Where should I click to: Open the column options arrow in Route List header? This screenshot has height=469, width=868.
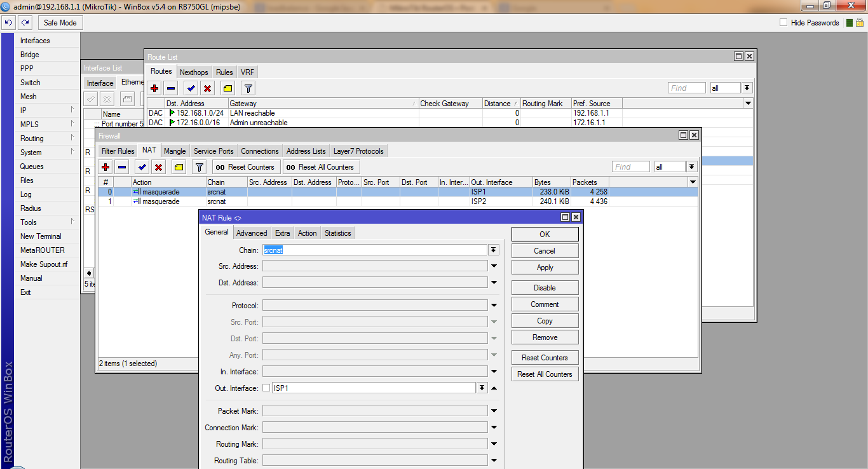[748, 104]
